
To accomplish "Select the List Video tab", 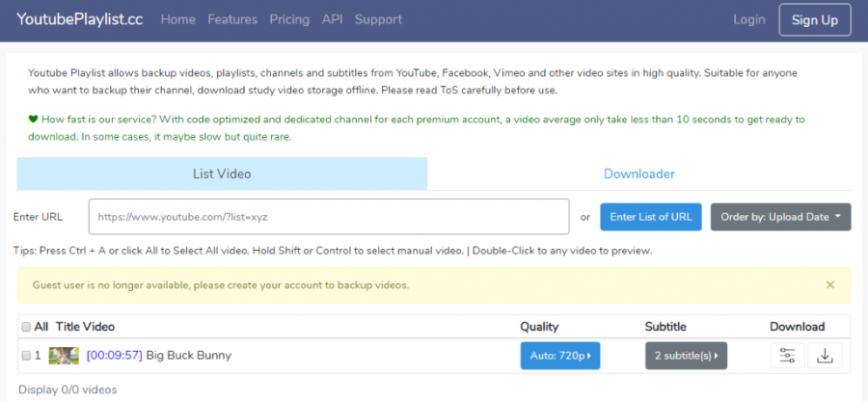I will pyautogui.click(x=222, y=174).
